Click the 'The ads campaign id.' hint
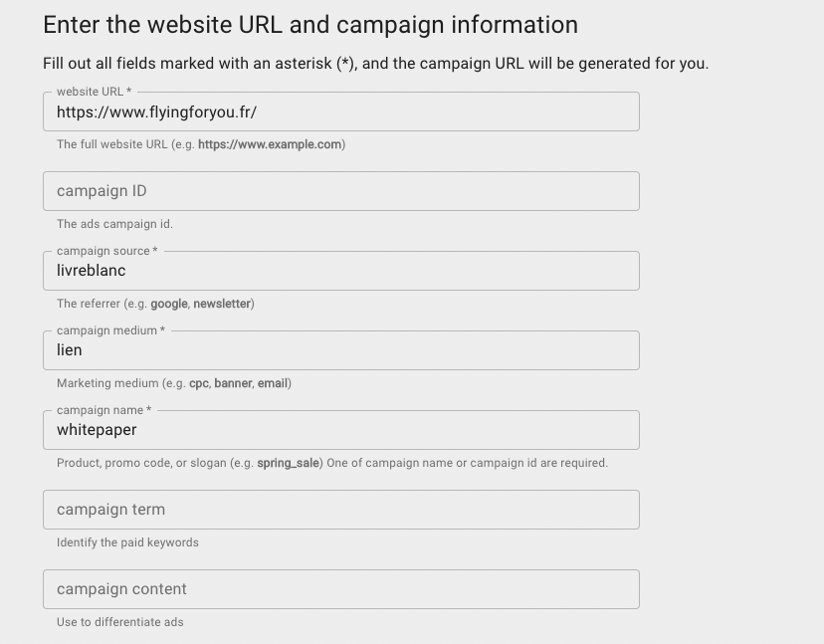This screenshot has width=824, height=644. 114,224
